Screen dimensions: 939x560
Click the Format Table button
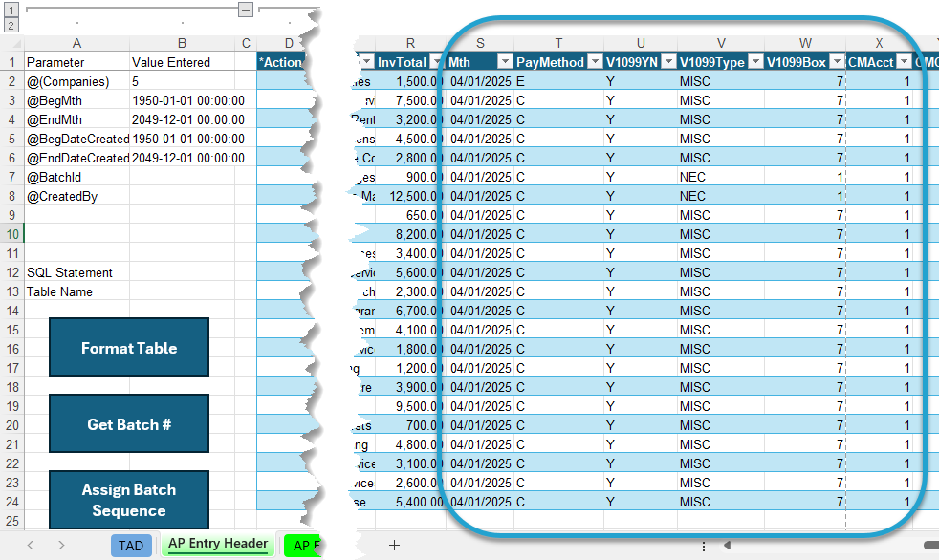tap(129, 347)
